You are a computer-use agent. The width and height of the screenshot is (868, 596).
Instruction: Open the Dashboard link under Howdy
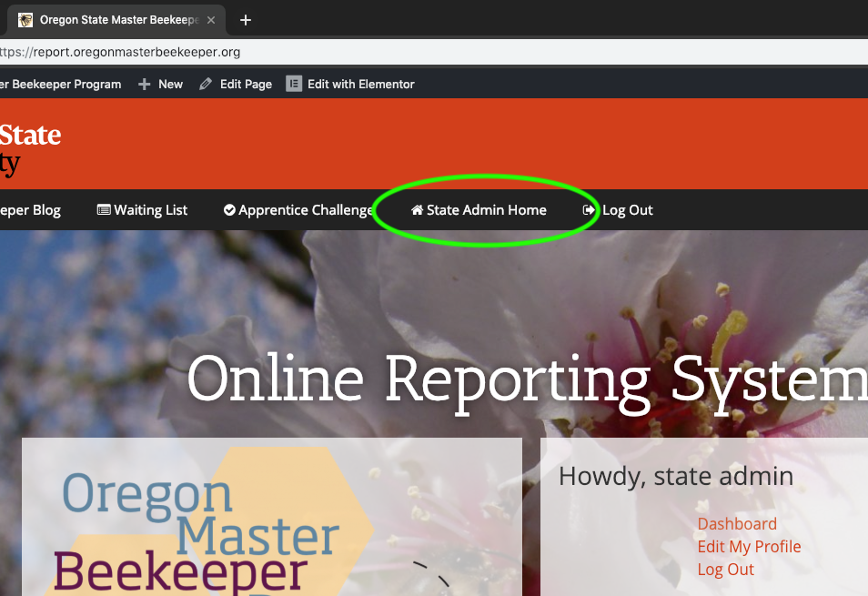(x=737, y=524)
